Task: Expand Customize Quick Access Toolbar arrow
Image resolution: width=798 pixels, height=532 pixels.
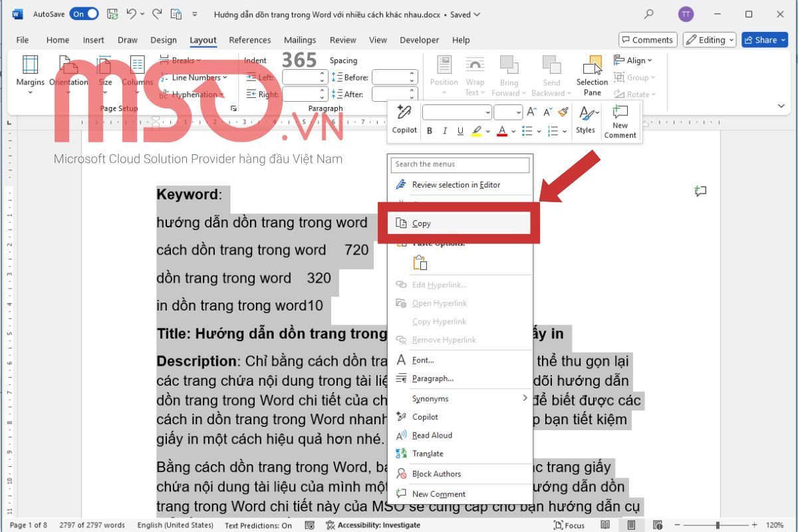Action: pos(194,14)
